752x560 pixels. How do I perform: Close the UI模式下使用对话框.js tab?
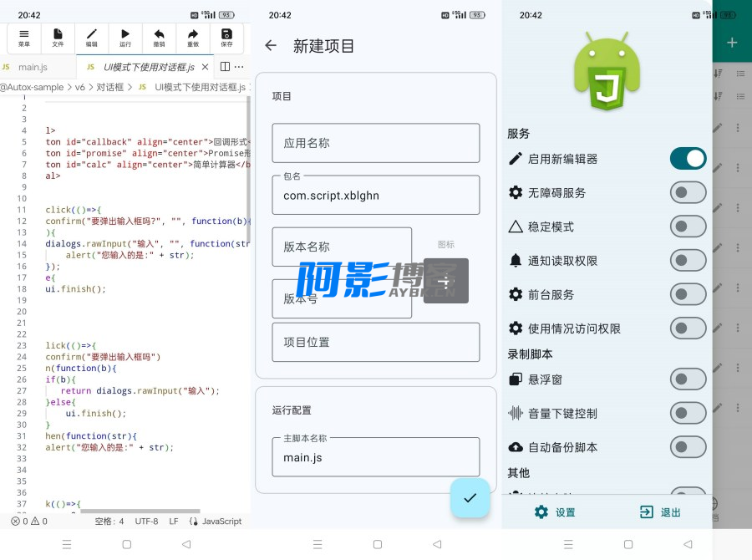[206, 67]
